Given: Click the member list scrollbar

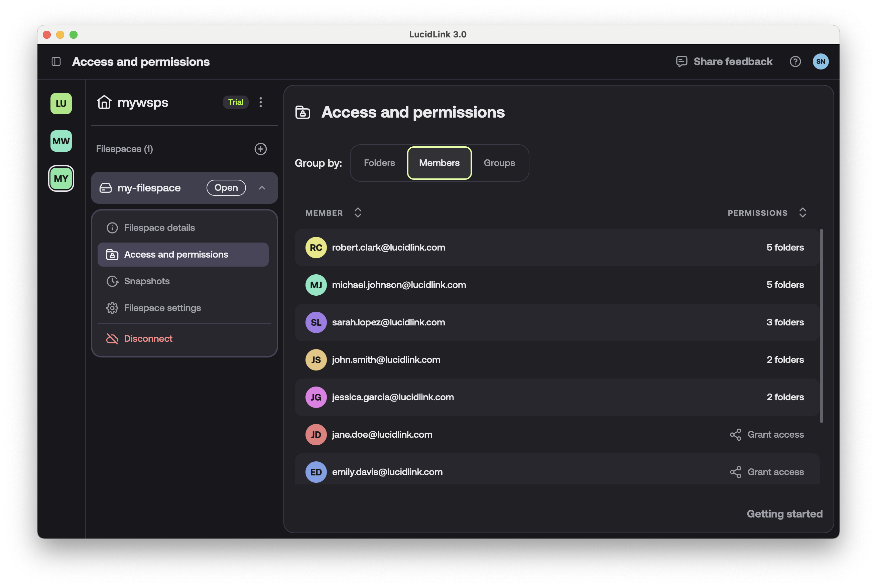Looking at the screenshot, I should (x=822, y=325).
